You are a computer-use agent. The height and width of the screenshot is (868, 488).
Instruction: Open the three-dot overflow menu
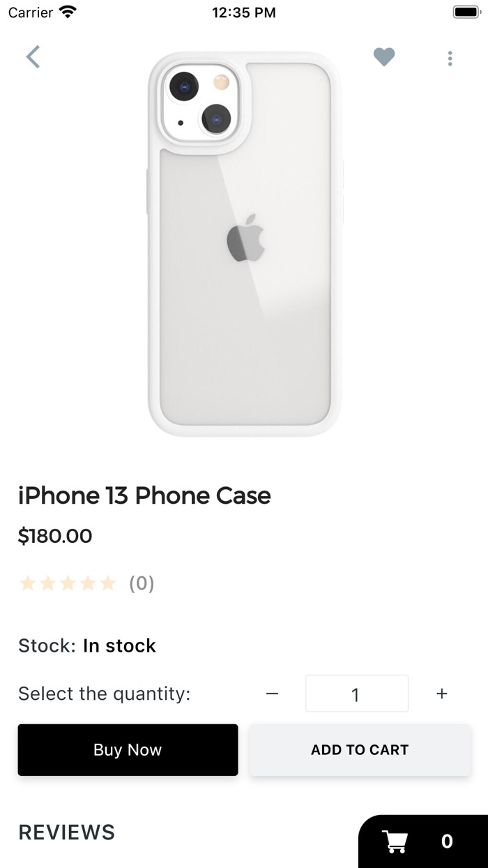coord(450,58)
